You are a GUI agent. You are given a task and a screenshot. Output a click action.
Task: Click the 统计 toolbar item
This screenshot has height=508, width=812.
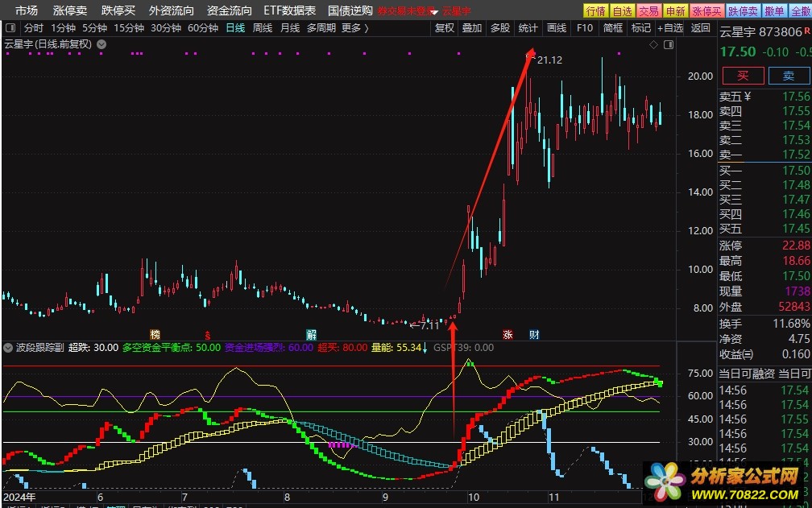(x=528, y=28)
